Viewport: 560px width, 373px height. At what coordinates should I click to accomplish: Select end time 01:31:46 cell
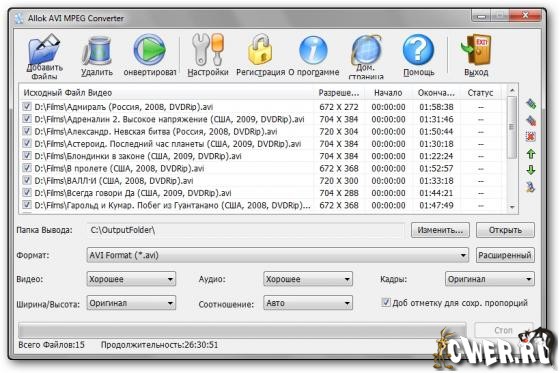click(436, 119)
